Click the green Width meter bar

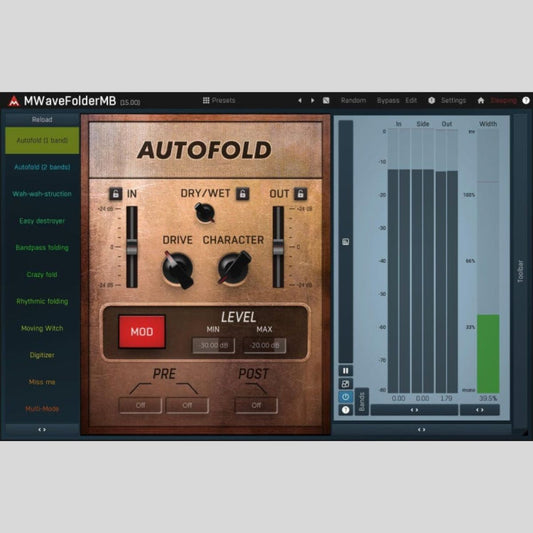pyautogui.click(x=488, y=354)
